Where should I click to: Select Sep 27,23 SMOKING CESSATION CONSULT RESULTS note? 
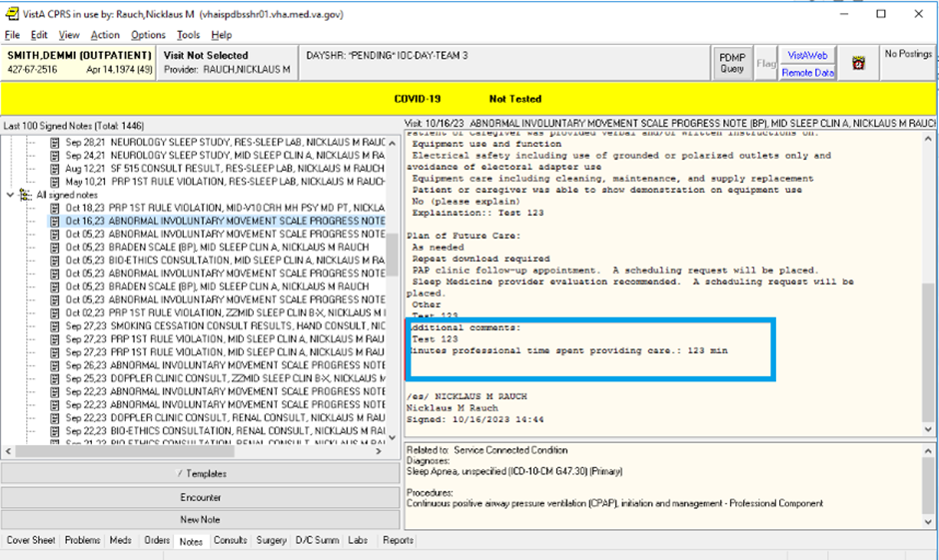pyautogui.click(x=225, y=326)
